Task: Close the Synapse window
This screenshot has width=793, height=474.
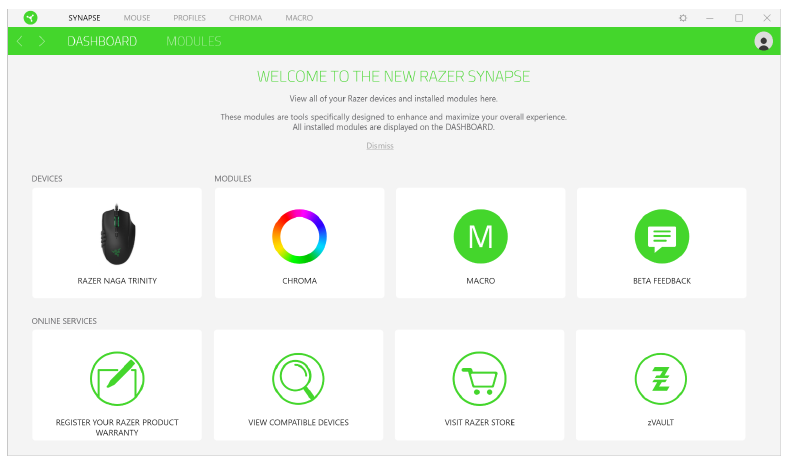Action: [x=767, y=18]
